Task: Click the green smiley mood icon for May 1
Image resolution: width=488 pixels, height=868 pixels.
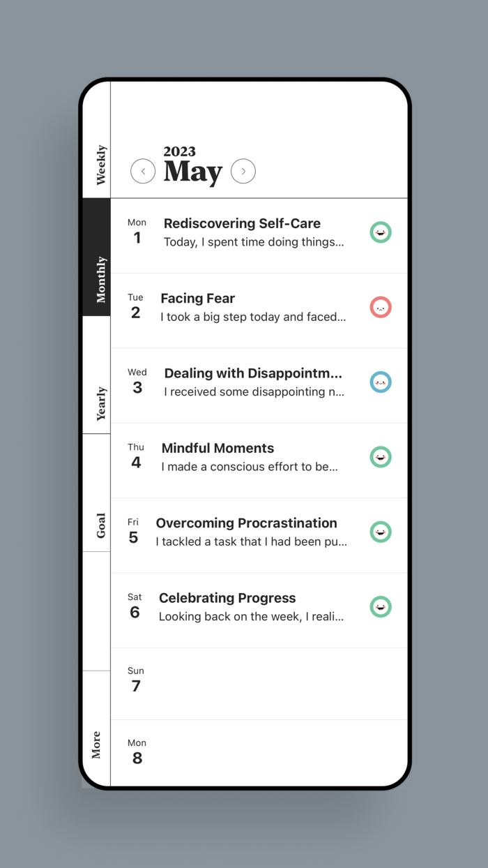Action: 381,232
